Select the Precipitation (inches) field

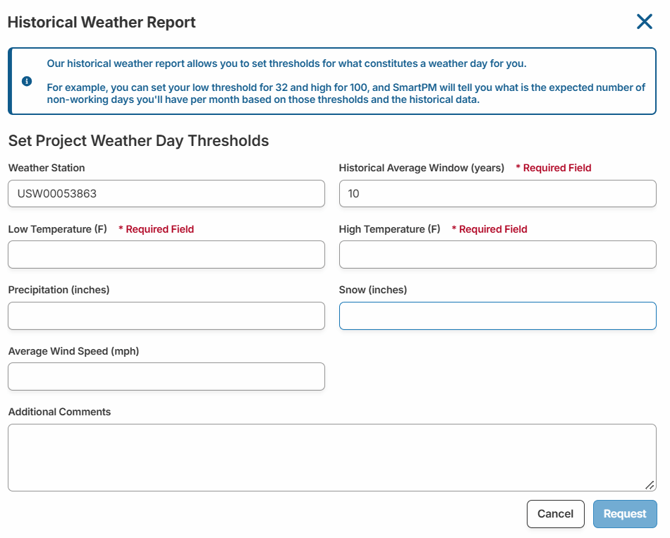(x=166, y=316)
